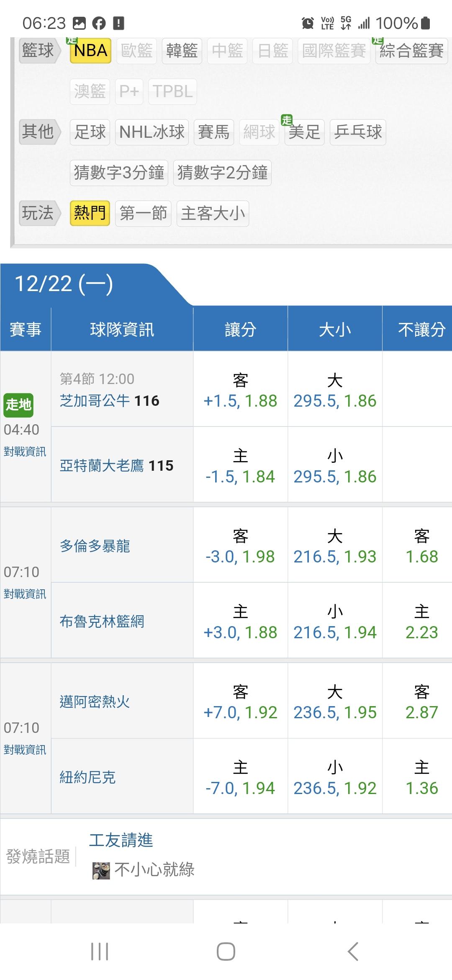Open the Android recent apps button
Viewport: 452px width, 980px height.
[100, 952]
